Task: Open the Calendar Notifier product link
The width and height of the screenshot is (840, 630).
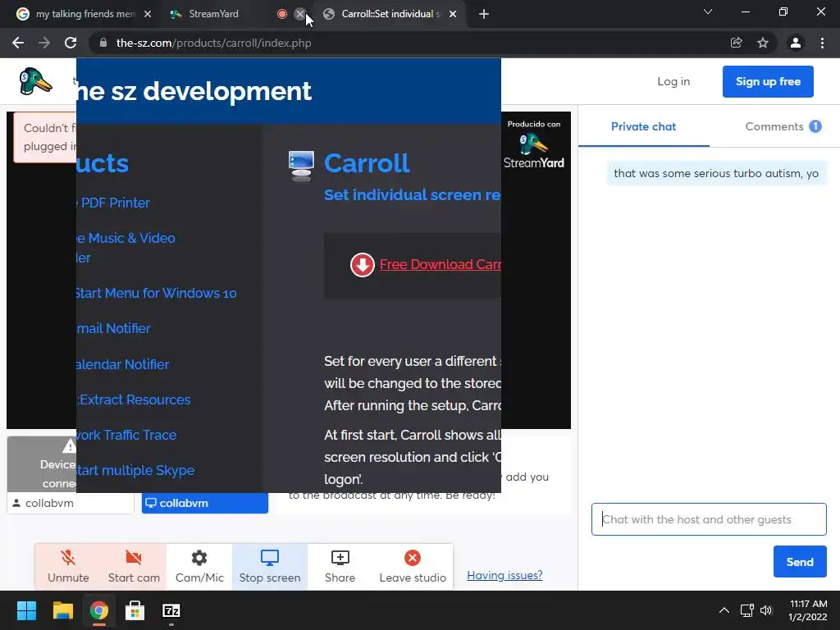Action: pyautogui.click(x=123, y=364)
